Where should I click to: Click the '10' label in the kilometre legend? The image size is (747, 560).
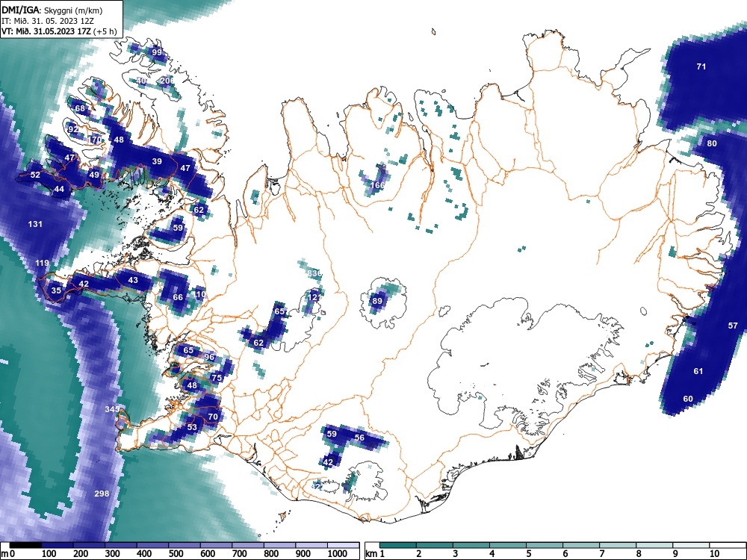click(x=714, y=553)
